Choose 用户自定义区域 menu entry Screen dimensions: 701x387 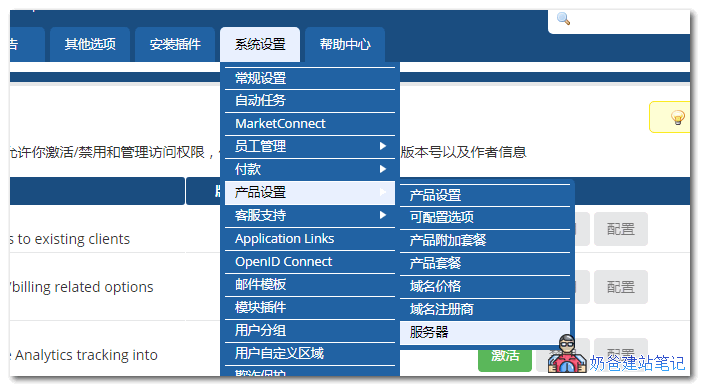pyautogui.click(x=310, y=353)
